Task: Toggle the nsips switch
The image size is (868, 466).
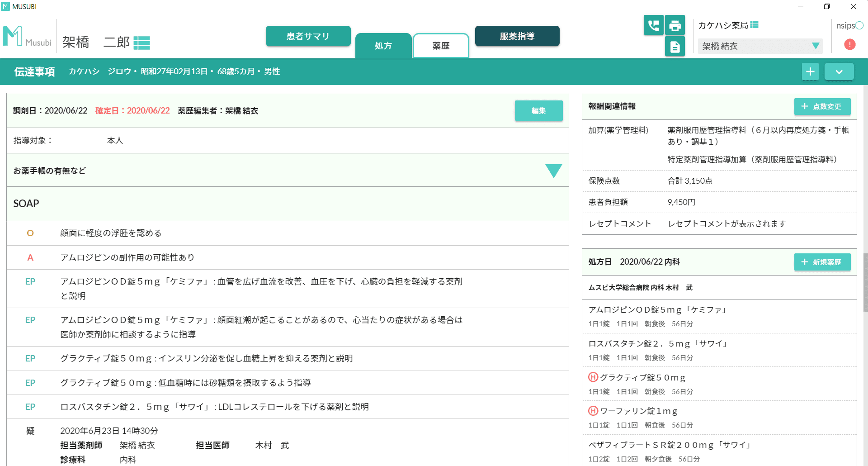Action: click(x=859, y=25)
